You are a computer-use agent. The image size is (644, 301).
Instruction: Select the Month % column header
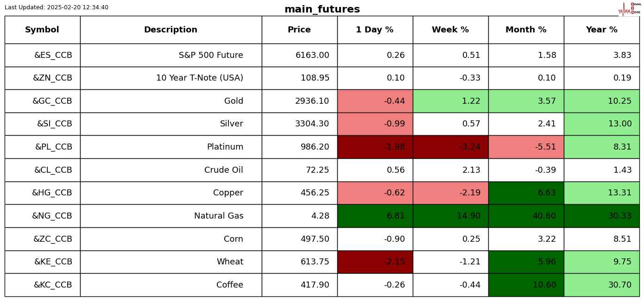(x=526, y=30)
